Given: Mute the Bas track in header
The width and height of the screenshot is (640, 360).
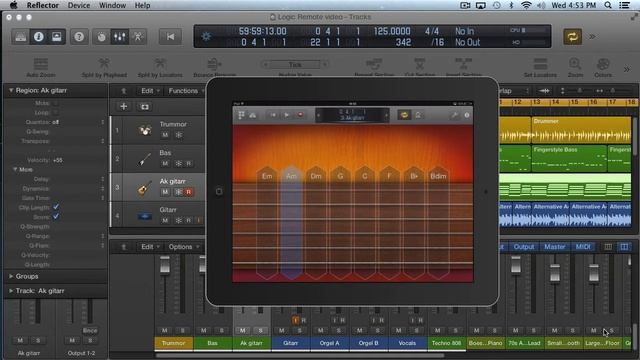Looking at the screenshot, I should [165, 164].
